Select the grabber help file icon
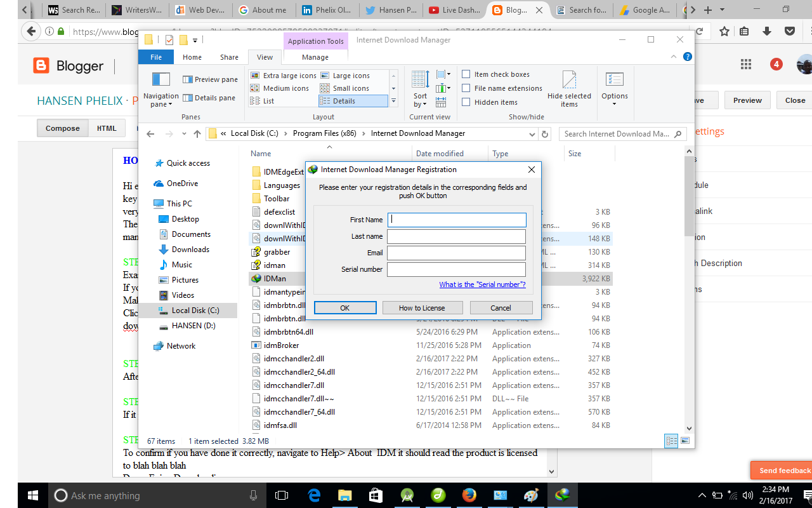Image resolution: width=812 pixels, height=508 pixels. point(256,252)
